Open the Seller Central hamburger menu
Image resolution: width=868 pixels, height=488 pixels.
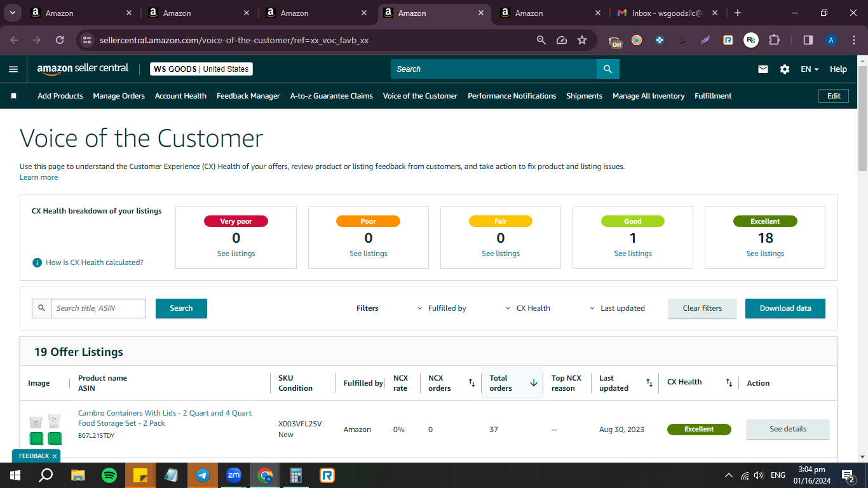pyautogui.click(x=13, y=69)
